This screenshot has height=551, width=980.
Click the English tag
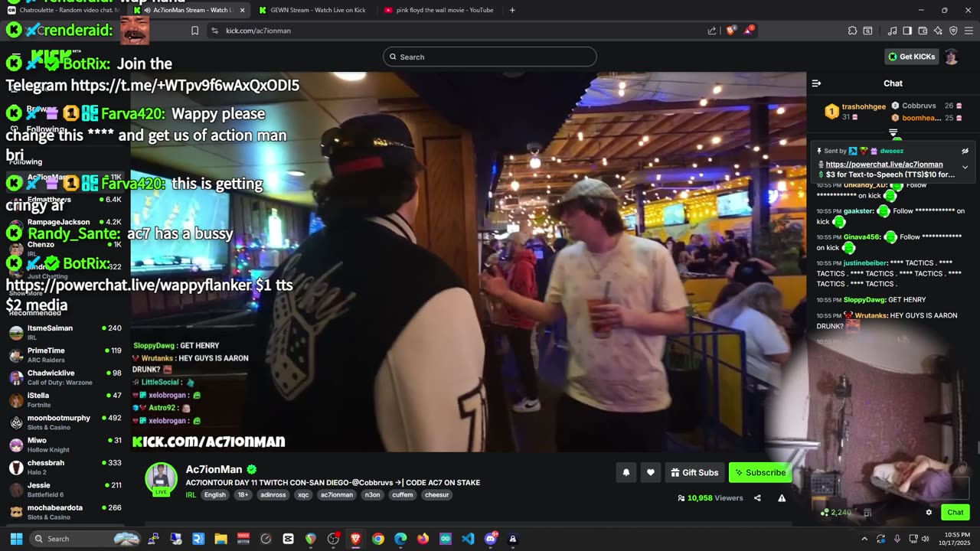[215, 495]
